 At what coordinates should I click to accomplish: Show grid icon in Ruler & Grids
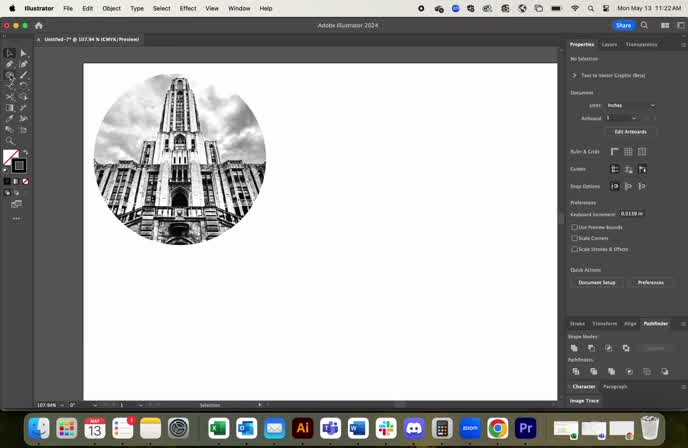[628, 151]
